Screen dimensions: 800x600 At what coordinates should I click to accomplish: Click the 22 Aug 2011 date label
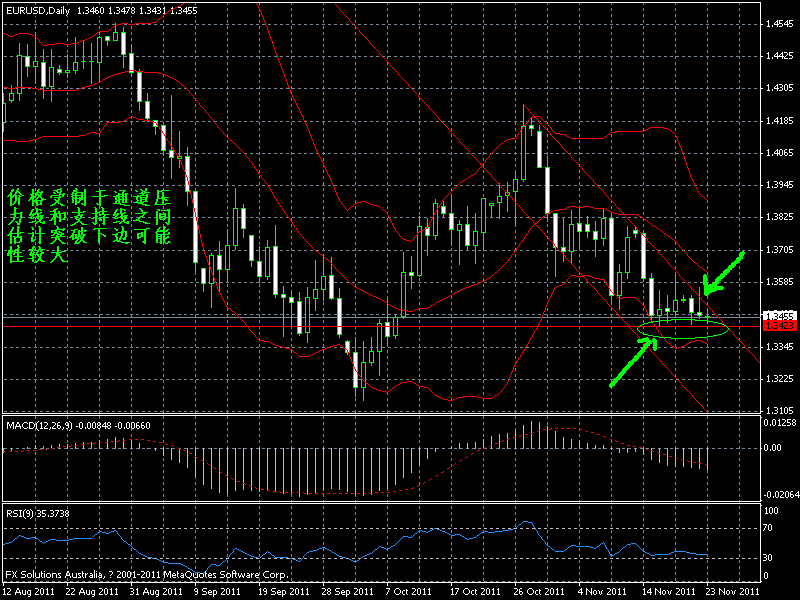click(92, 592)
